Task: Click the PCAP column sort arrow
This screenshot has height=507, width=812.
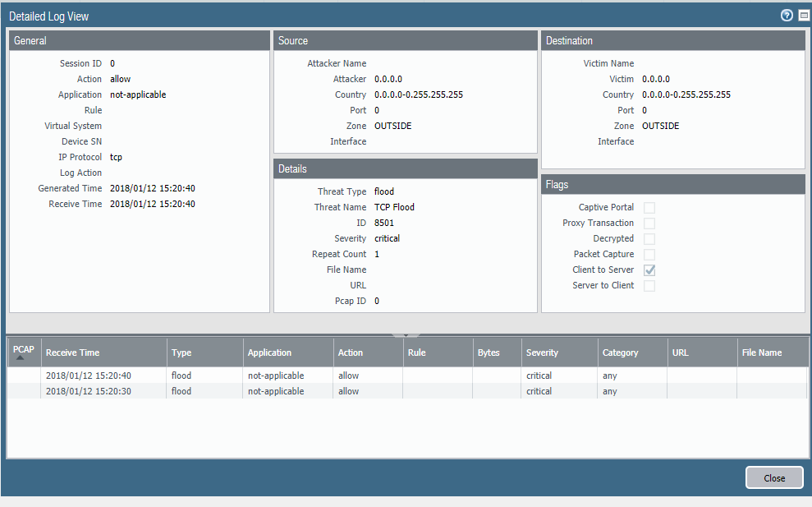Action: (20, 358)
